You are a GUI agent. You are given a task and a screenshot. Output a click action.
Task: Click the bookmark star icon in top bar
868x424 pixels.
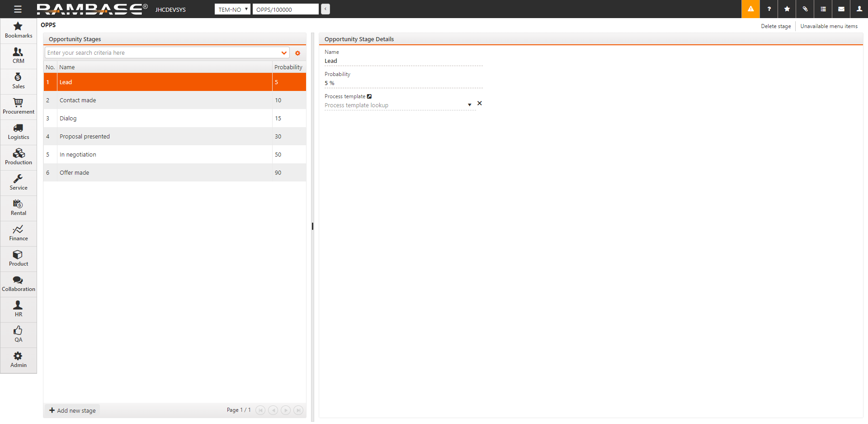point(787,9)
